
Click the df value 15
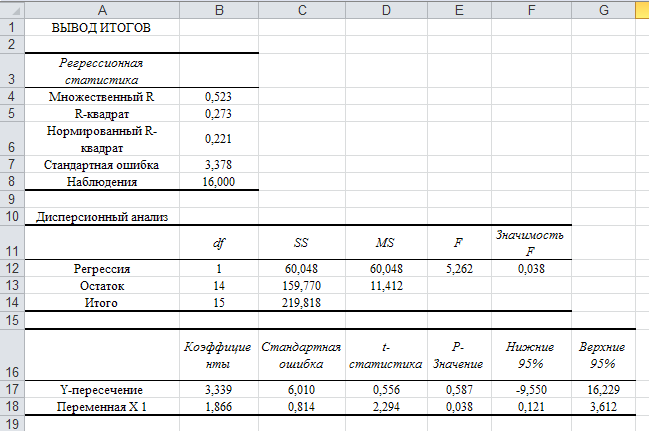coord(219,303)
